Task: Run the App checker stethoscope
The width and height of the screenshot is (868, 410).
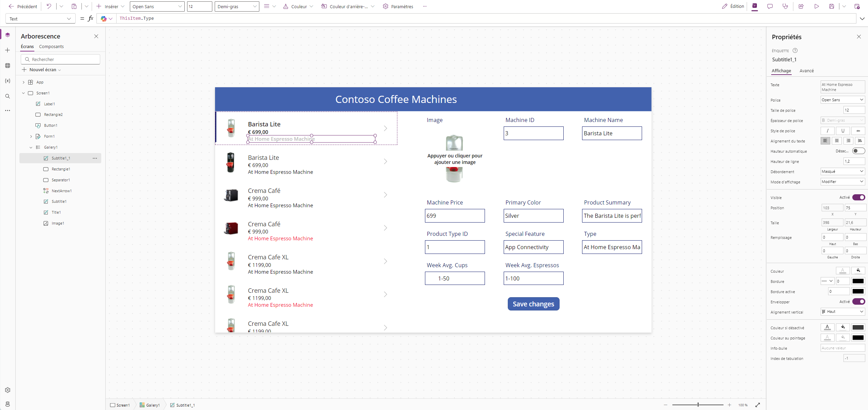Action: 785,6
